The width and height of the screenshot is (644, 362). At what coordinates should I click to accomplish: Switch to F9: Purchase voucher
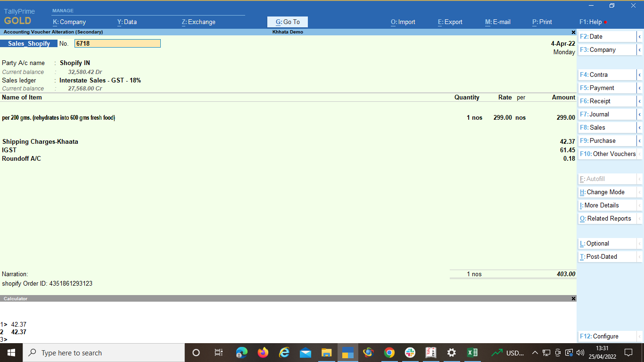607,140
